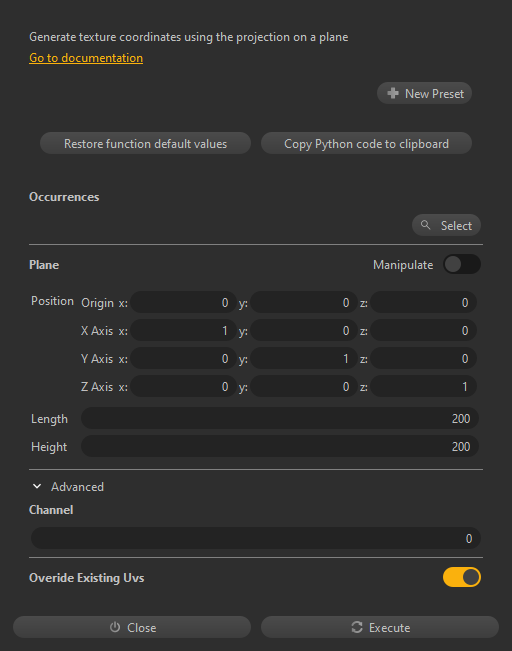Click the magnifier icon on the Select button
512x651 pixels.
point(426,225)
